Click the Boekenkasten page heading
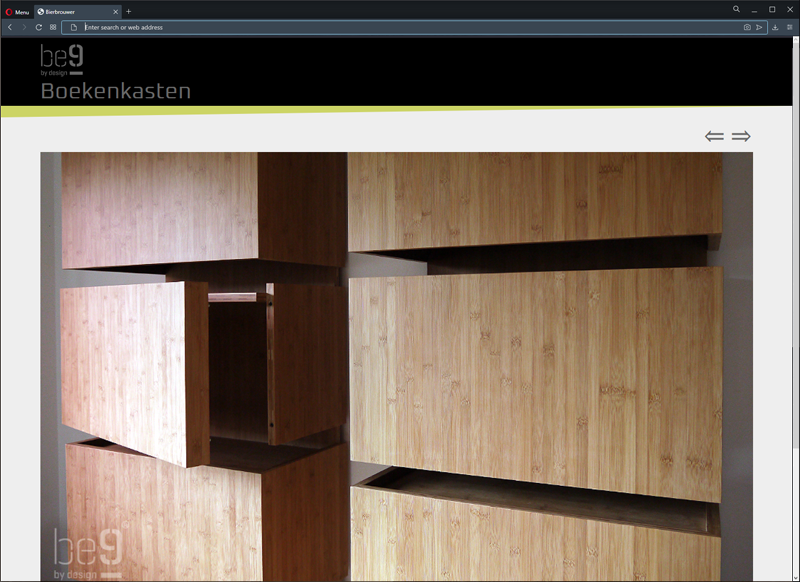This screenshot has width=800, height=582. coord(116,91)
